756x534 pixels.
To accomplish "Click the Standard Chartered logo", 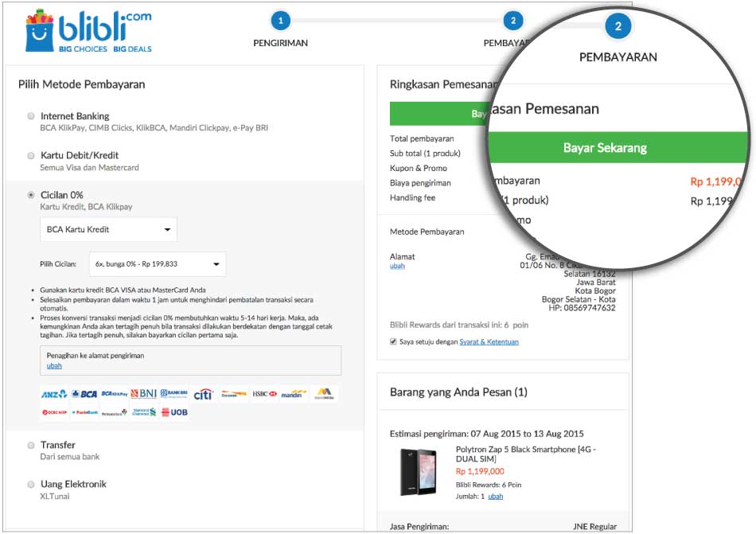I will tap(144, 412).
